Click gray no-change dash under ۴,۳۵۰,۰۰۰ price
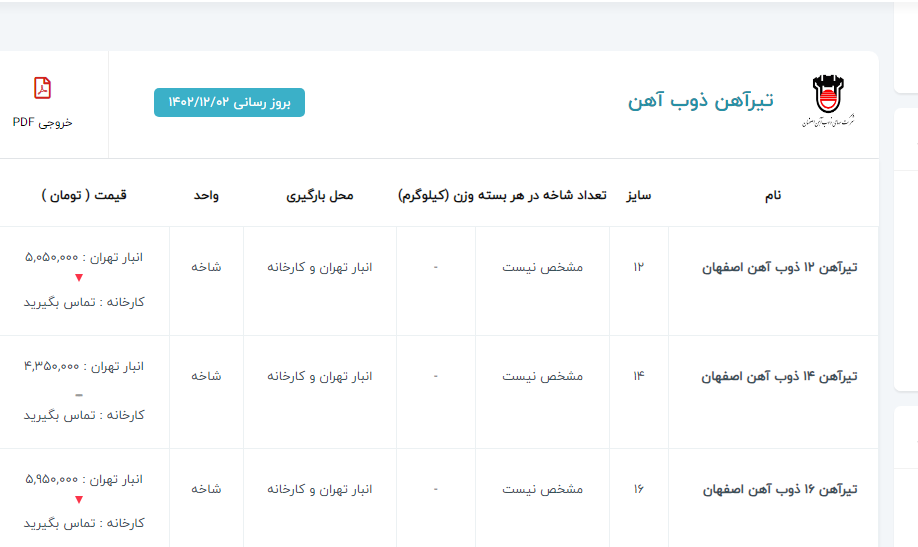The height and width of the screenshot is (547, 918). (x=79, y=393)
